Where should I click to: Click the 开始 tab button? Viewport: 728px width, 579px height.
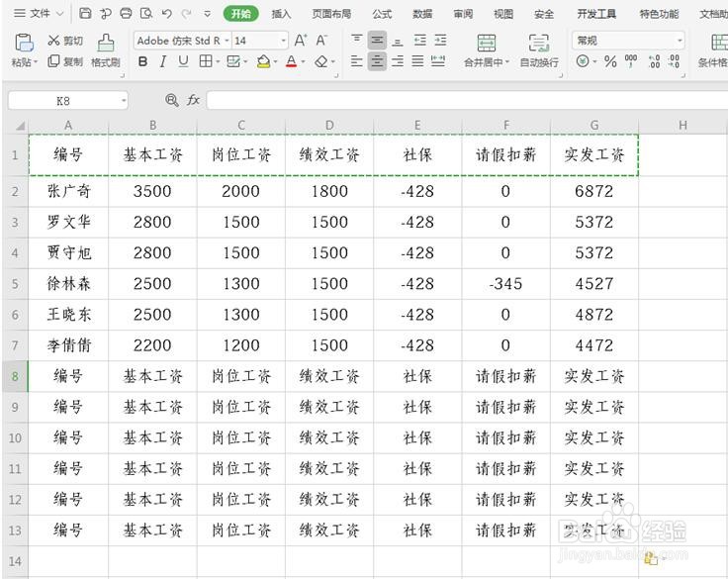[x=241, y=14]
